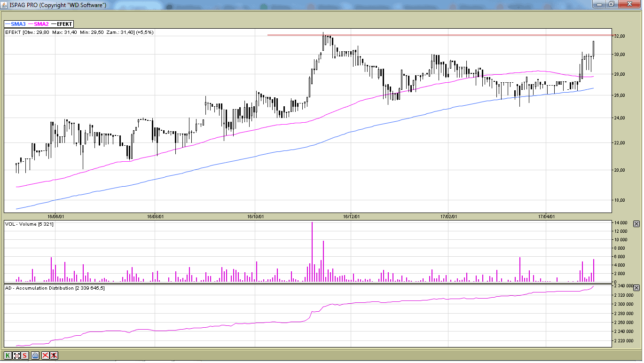Select EFEKT in the chart legend

(x=62, y=24)
